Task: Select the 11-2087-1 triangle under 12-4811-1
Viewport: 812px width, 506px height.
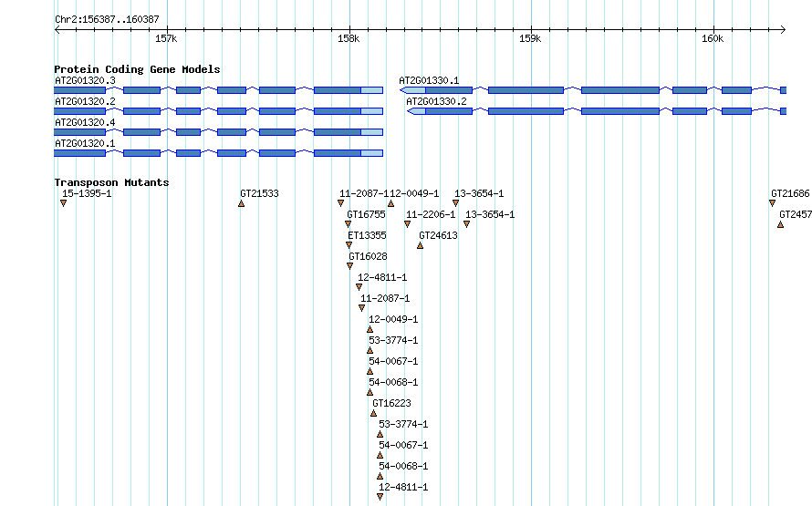Action: tap(362, 308)
